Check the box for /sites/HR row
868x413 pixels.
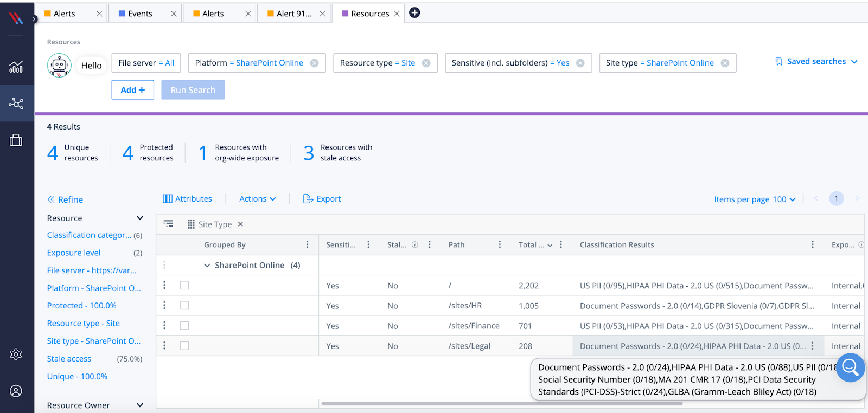pos(184,306)
